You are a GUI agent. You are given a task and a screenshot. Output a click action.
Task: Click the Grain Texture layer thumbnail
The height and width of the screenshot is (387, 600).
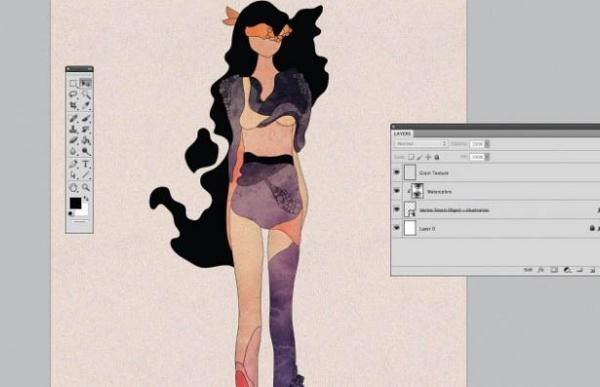pos(410,173)
